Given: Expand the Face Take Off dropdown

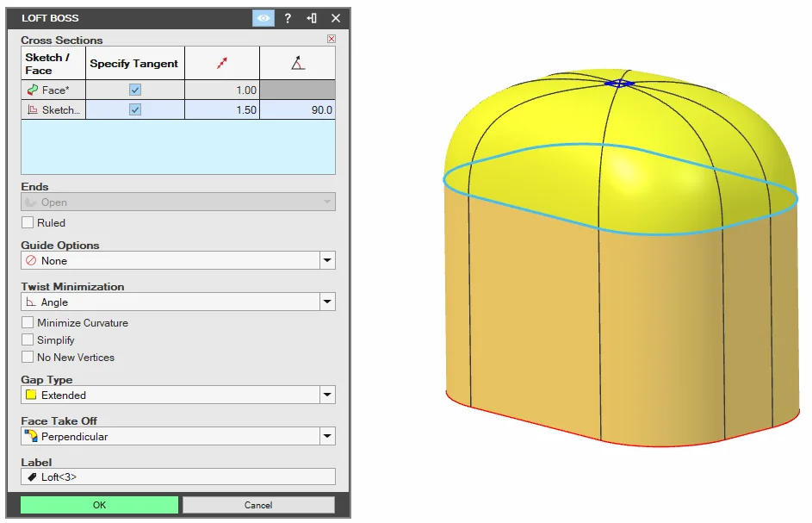Looking at the screenshot, I should (x=327, y=436).
